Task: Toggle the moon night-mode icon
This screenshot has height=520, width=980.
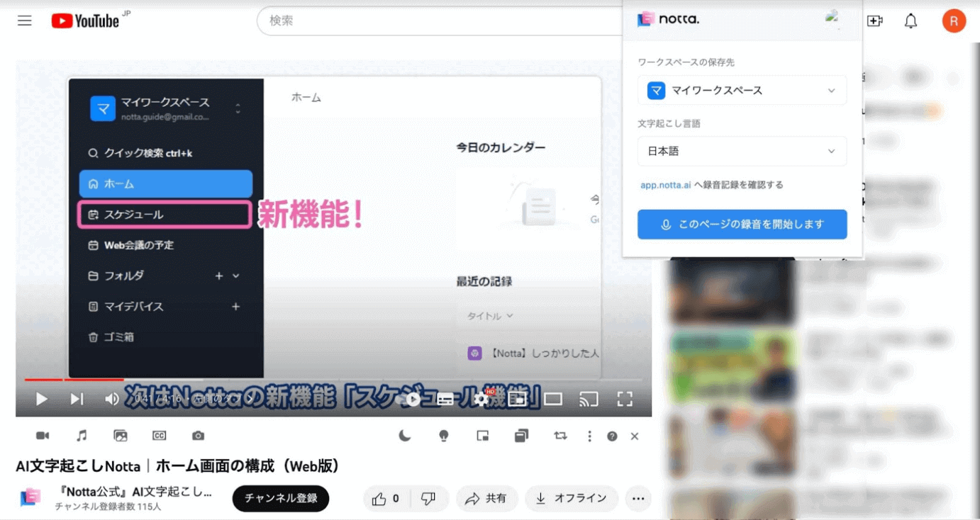Action: [x=405, y=436]
